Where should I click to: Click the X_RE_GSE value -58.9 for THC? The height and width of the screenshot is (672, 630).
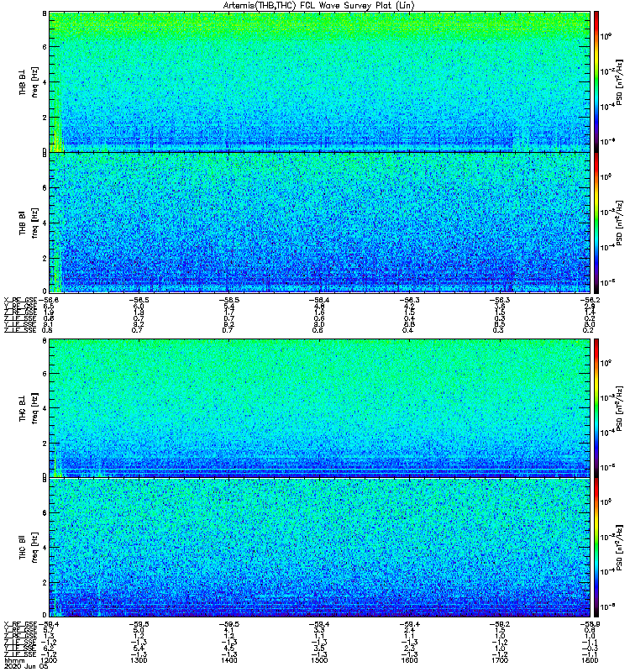click(x=590, y=624)
